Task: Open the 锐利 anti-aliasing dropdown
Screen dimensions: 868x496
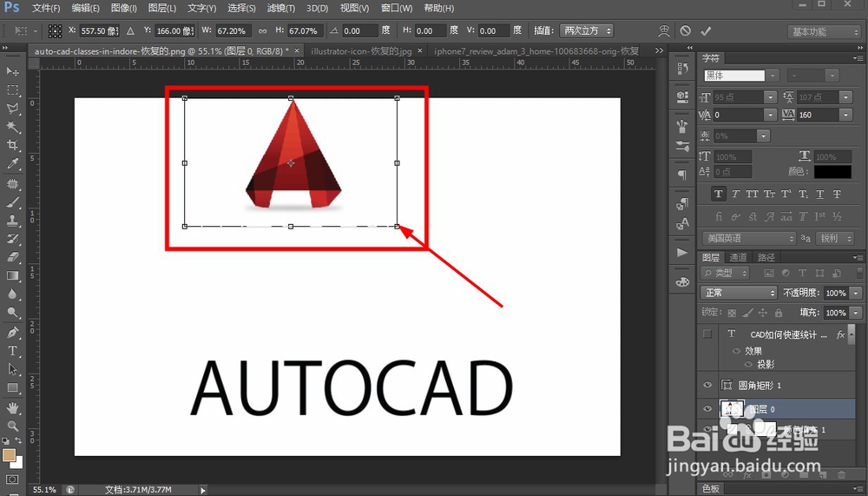Action: tap(833, 238)
